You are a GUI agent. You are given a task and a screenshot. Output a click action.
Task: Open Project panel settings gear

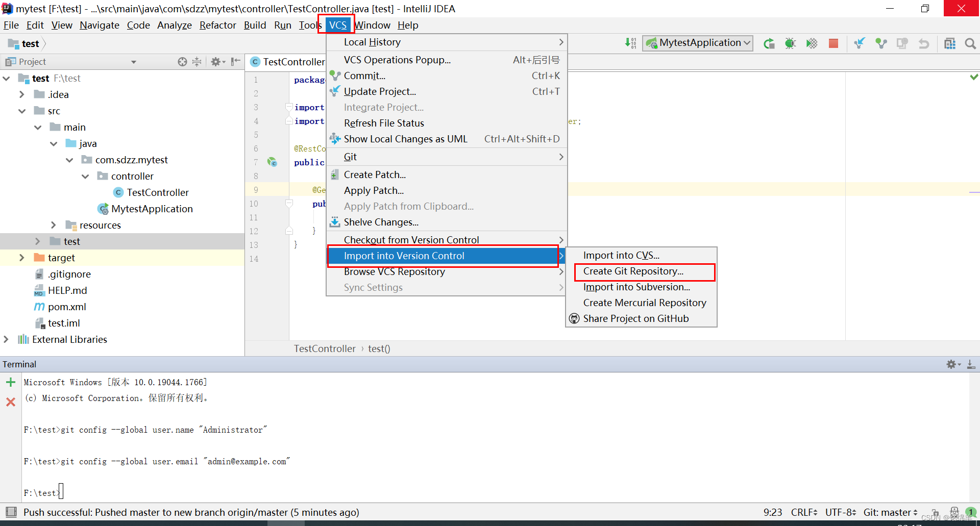click(x=217, y=62)
